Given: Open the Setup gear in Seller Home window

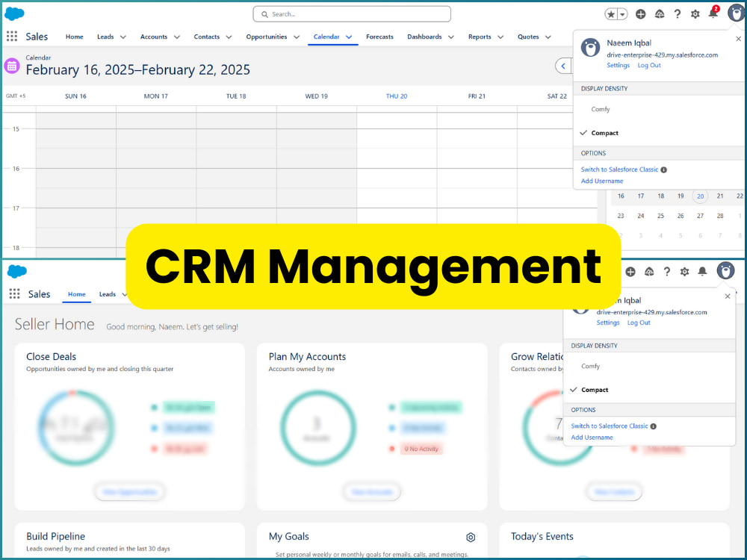Looking at the screenshot, I should [x=684, y=272].
